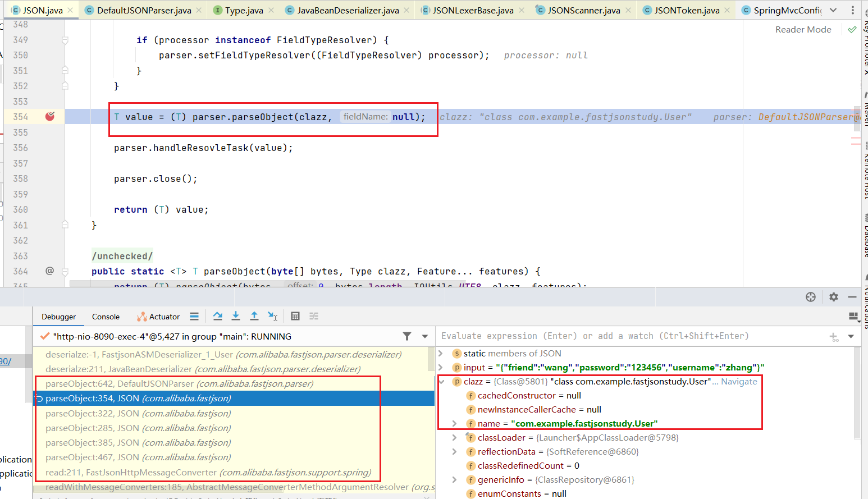The width and height of the screenshot is (868, 499).
Task: Click the Step Over debugger icon
Action: [x=218, y=316]
